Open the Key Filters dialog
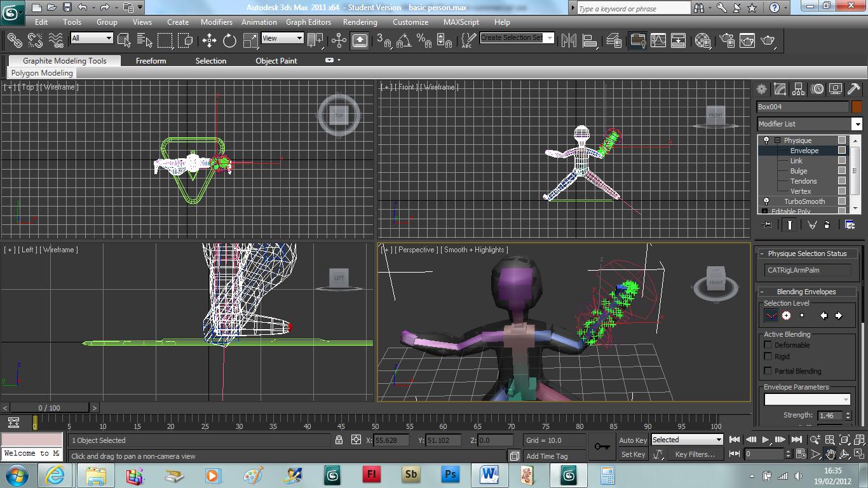Image resolution: width=868 pixels, height=488 pixels. click(697, 454)
